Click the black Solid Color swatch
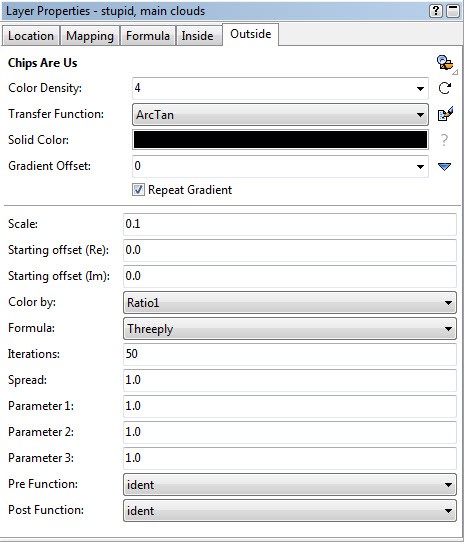The image size is (464, 542). point(280,140)
